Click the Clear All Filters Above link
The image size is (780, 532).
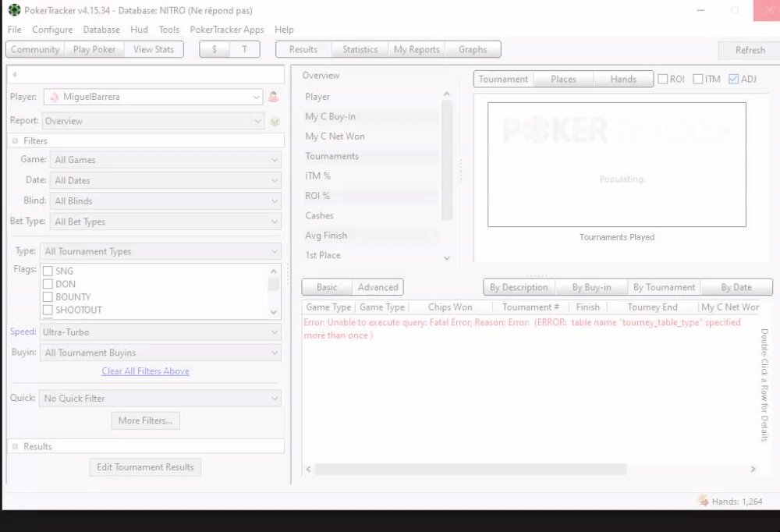click(145, 371)
